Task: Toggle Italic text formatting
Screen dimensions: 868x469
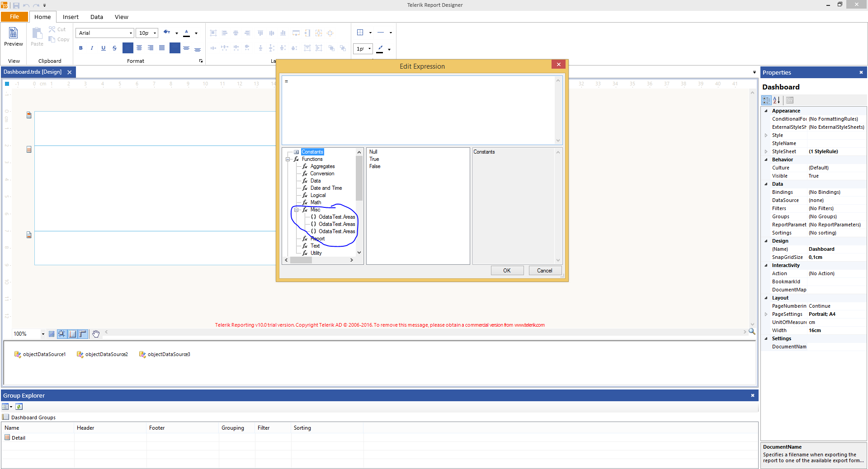Action: (x=92, y=48)
